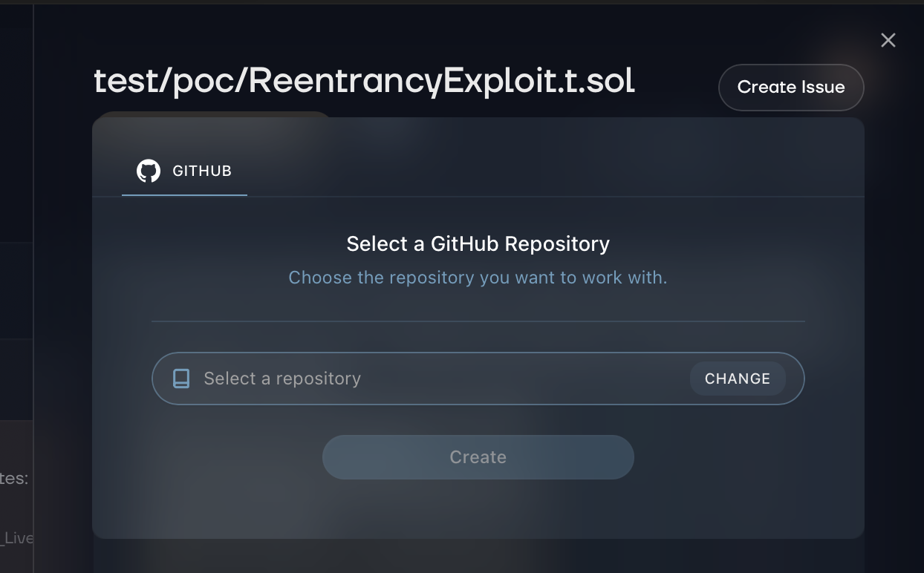The height and width of the screenshot is (573, 924).
Task: Click the _Live text in the background panel
Action: [18, 539]
